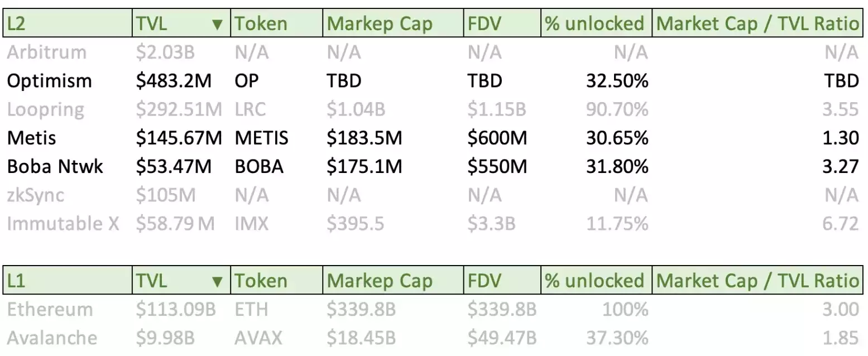The height and width of the screenshot is (356, 868).
Task: Select the METIS token cell
Action: tap(262, 138)
